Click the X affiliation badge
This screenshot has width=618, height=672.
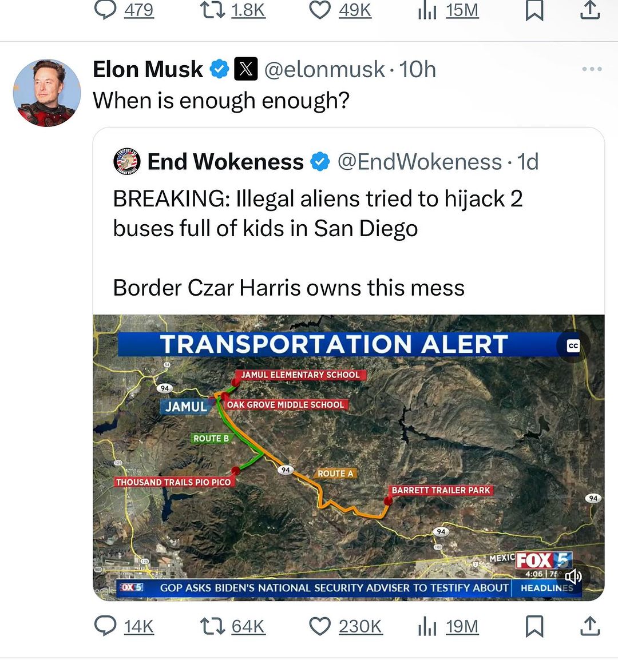(x=246, y=70)
